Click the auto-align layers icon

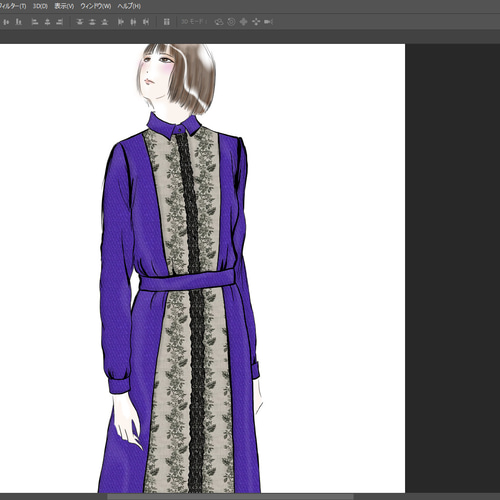(167, 22)
